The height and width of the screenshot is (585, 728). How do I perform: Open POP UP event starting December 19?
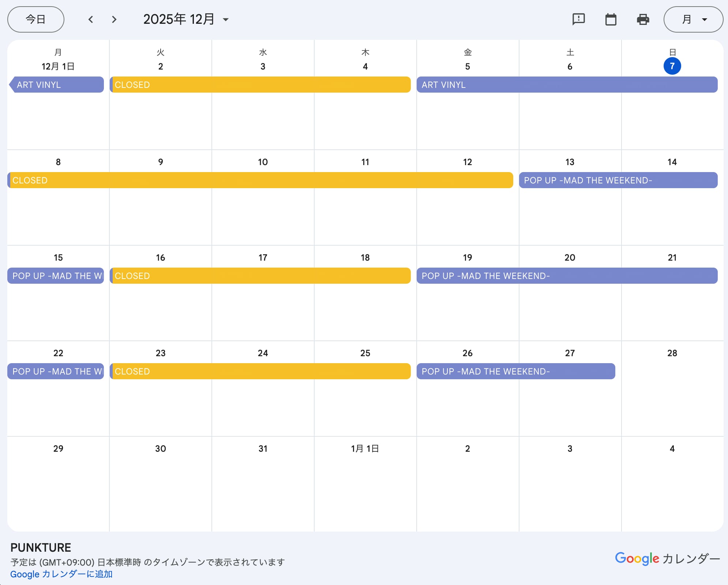[x=567, y=276]
